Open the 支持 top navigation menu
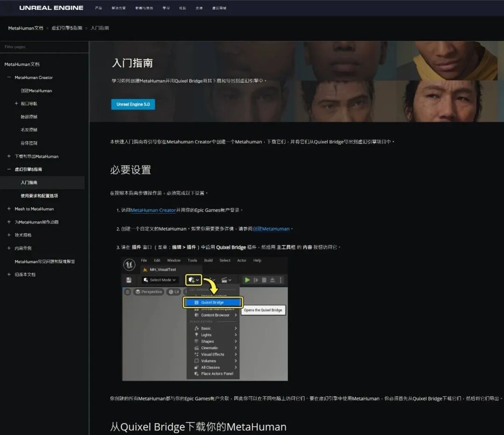 tap(199, 8)
